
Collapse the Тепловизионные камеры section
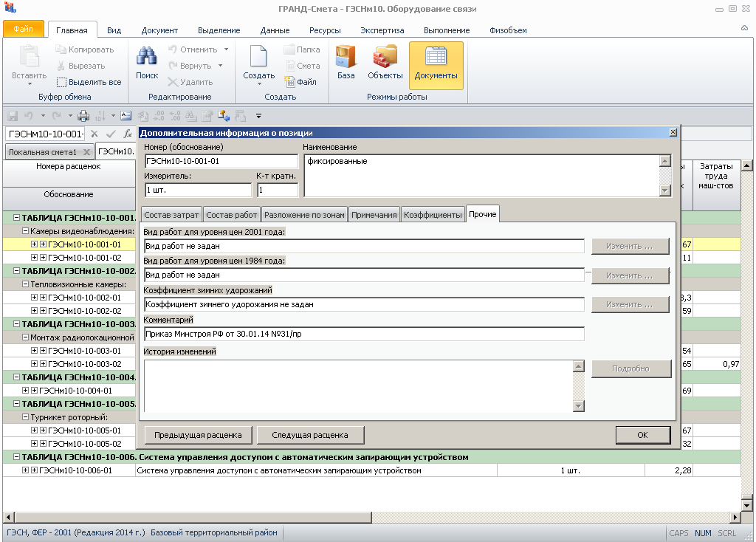pos(25,284)
